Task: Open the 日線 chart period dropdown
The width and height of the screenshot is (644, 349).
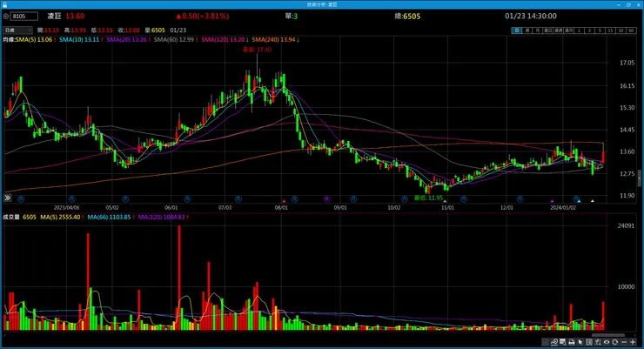Action: (17, 30)
